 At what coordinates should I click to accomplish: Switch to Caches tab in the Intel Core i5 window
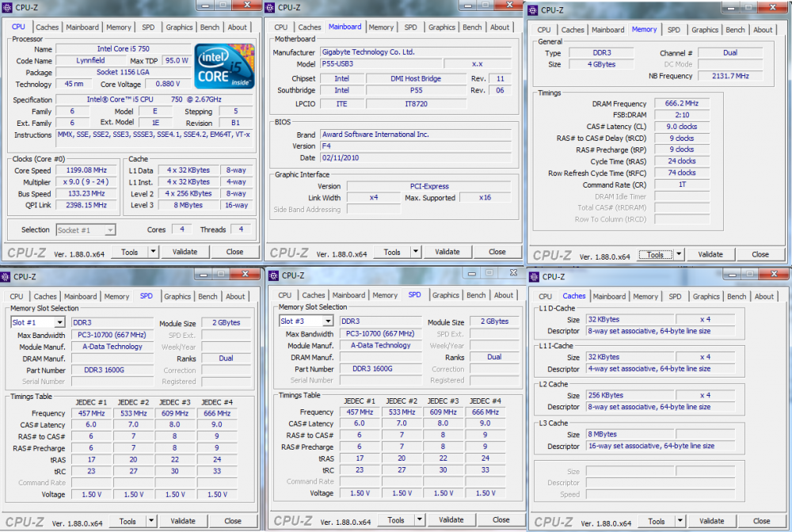[x=47, y=27]
